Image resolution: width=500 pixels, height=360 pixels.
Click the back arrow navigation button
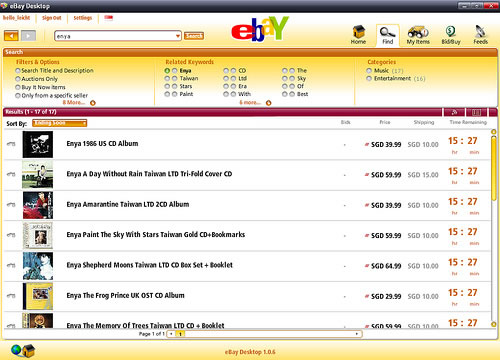(11, 36)
